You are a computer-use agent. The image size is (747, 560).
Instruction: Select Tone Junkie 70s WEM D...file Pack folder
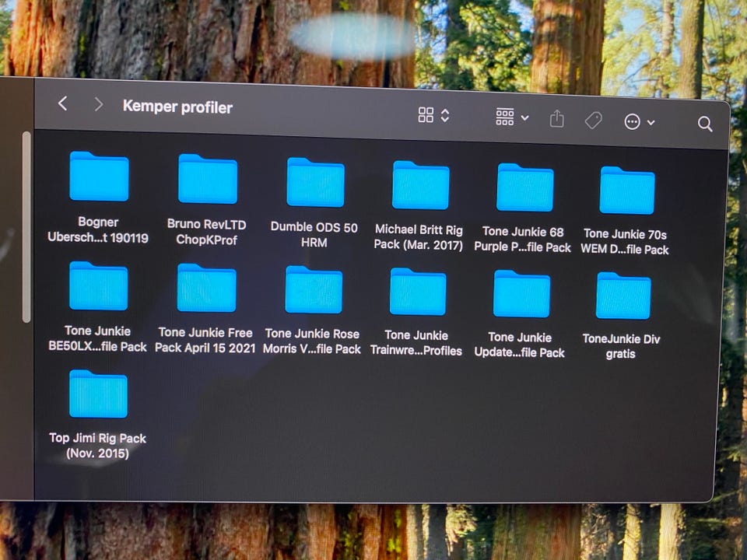coord(627,190)
